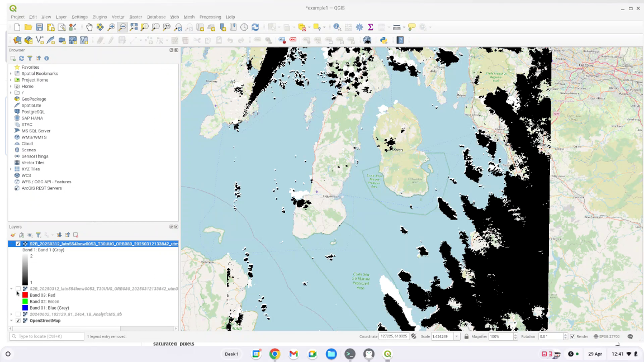
Task: Click the Band 03: Red color swatch
Action: (x=25, y=295)
